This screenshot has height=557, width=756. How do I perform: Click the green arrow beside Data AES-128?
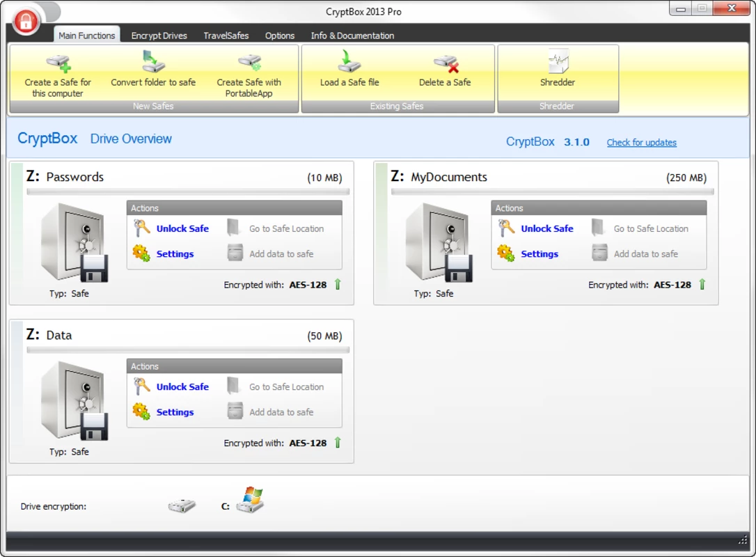(338, 443)
